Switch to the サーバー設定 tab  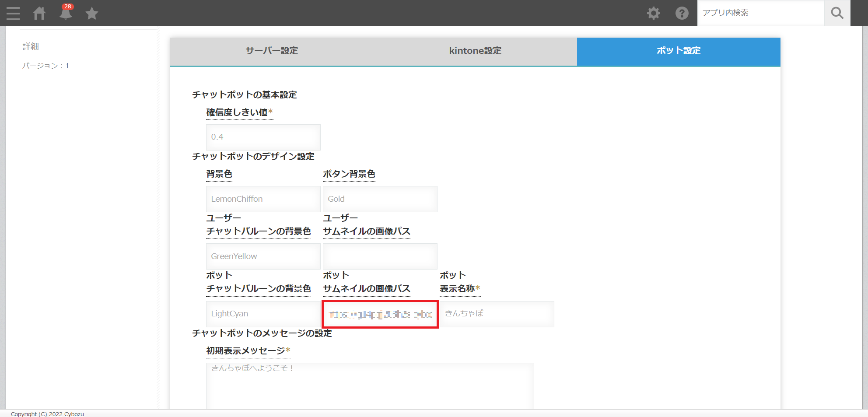click(272, 51)
